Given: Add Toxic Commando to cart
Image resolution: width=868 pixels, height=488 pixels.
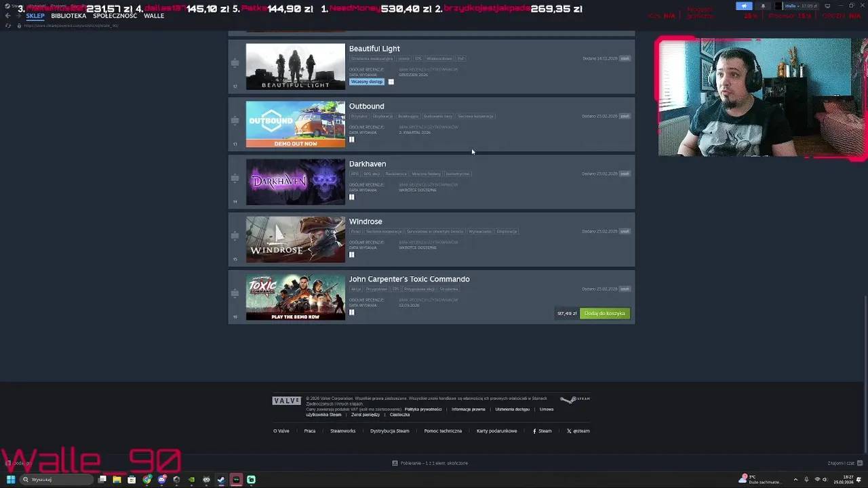Looking at the screenshot, I should pyautogui.click(x=605, y=313).
